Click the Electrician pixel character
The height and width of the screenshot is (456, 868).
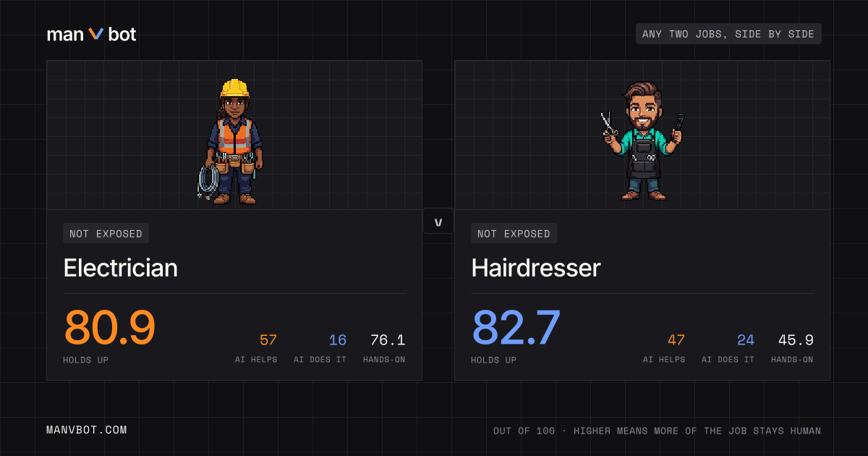(231, 141)
